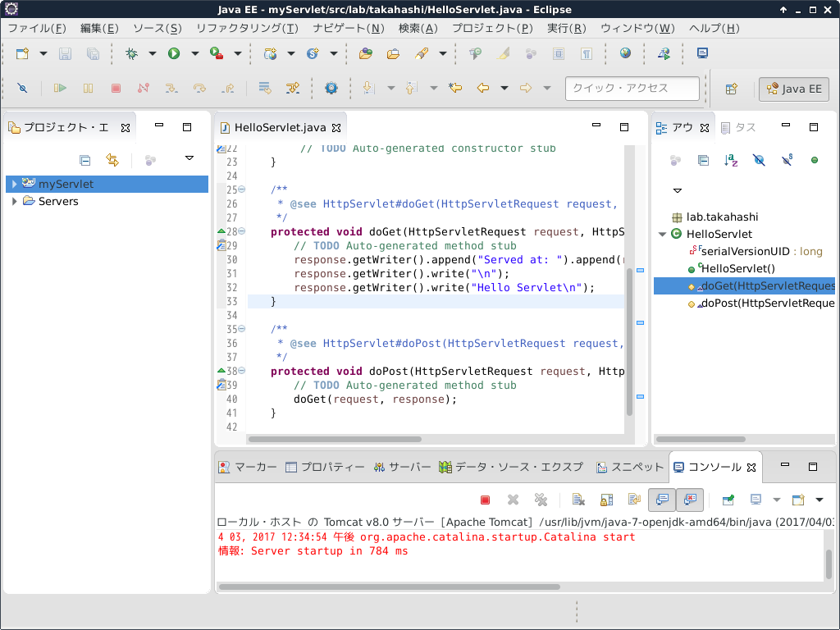This screenshot has width=840, height=630.
Task: Run the application with green play icon
Action: [174, 53]
